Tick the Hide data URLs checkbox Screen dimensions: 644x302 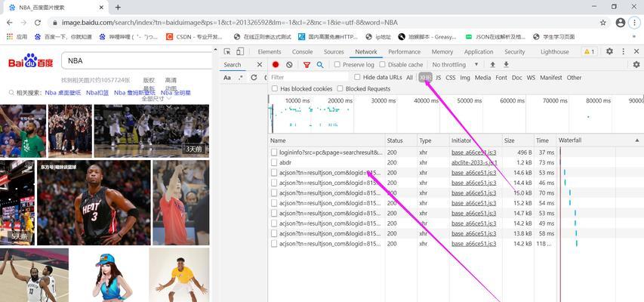[358, 77]
